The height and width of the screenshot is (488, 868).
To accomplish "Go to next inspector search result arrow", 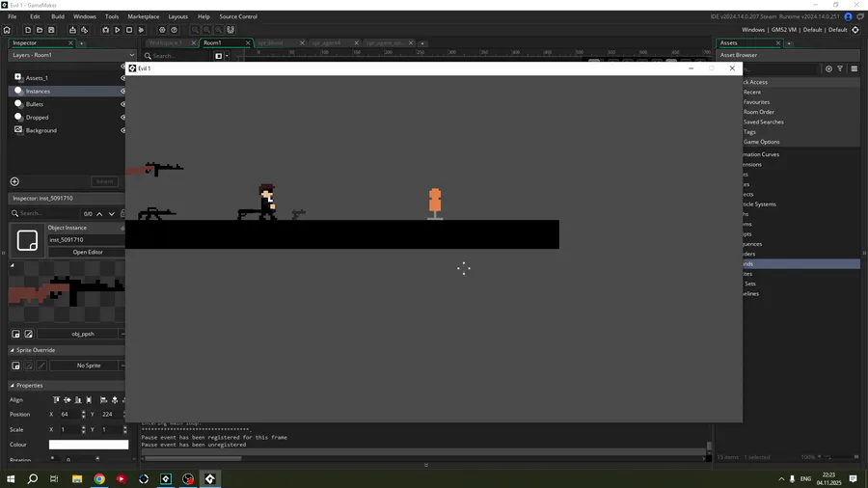I will (112, 213).
